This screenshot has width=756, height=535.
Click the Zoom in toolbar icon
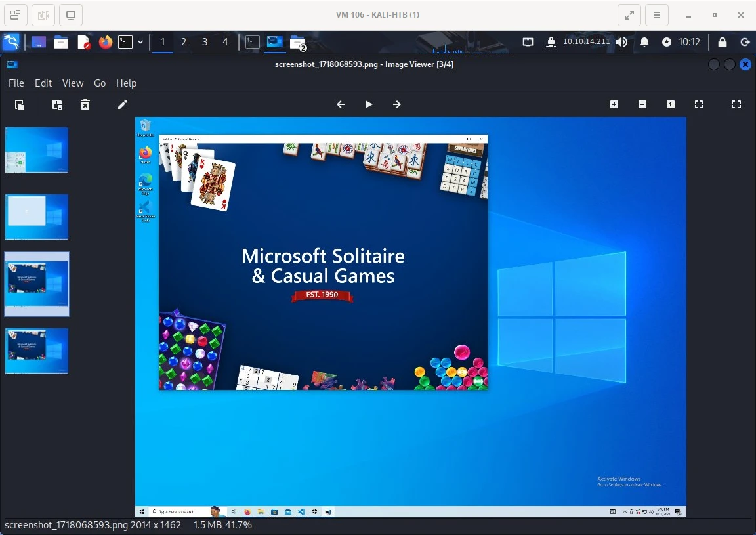614,104
